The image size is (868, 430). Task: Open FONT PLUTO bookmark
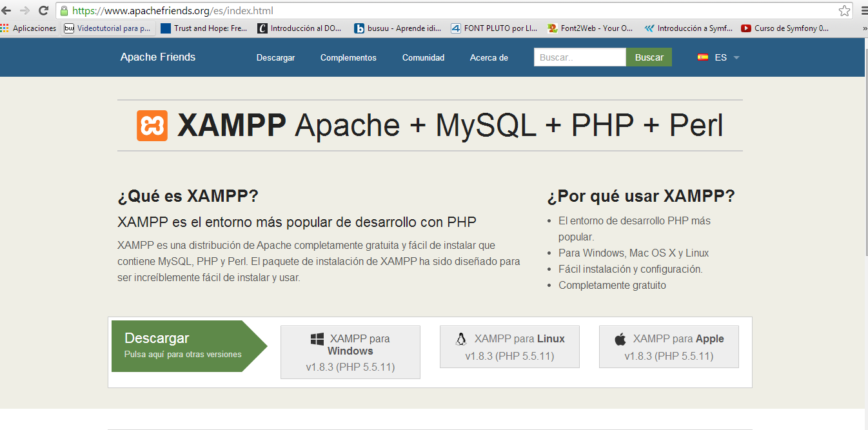point(494,28)
